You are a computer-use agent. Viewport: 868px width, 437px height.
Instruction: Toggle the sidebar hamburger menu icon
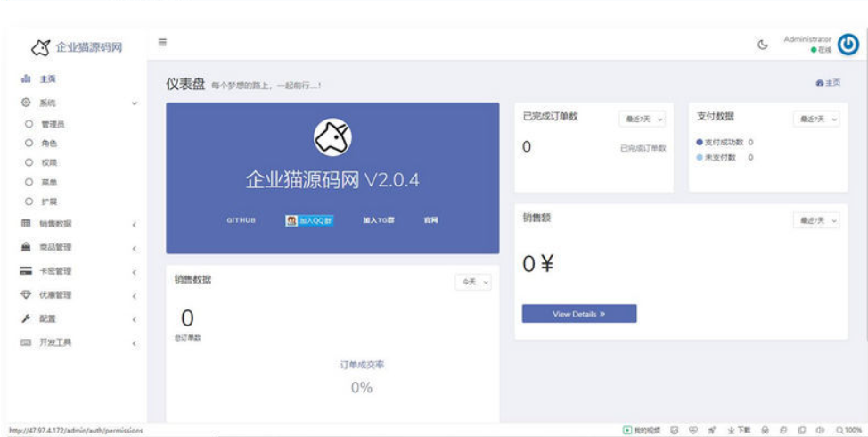click(x=162, y=42)
